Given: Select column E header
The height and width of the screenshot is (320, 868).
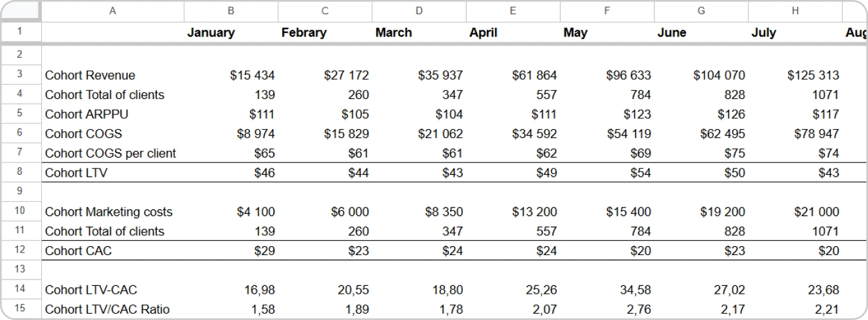Looking at the screenshot, I should 513,10.
